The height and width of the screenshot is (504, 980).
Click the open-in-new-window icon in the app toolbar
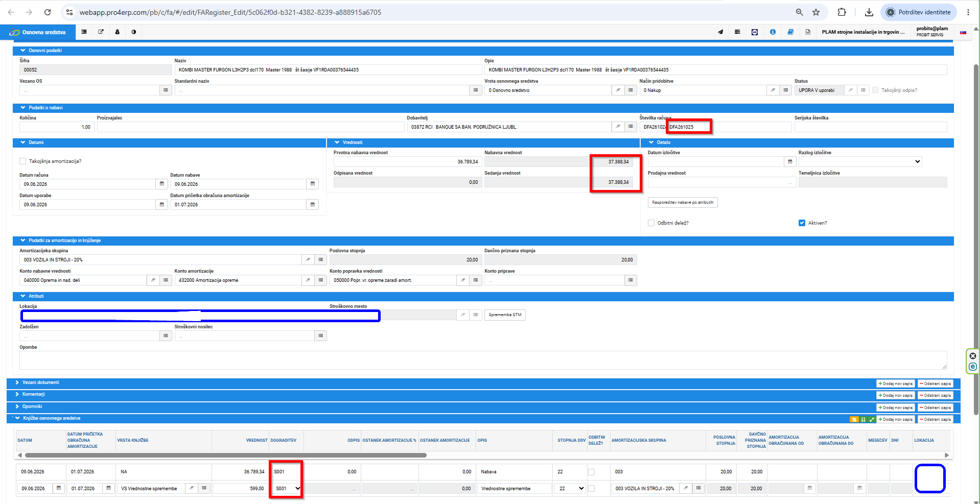click(101, 32)
